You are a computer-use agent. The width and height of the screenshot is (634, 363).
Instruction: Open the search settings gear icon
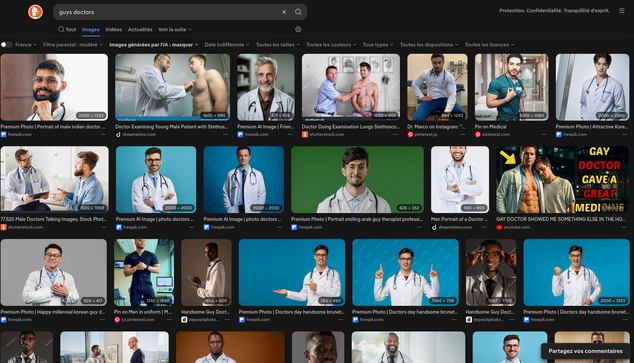pyautogui.click(x=298, y=29)
